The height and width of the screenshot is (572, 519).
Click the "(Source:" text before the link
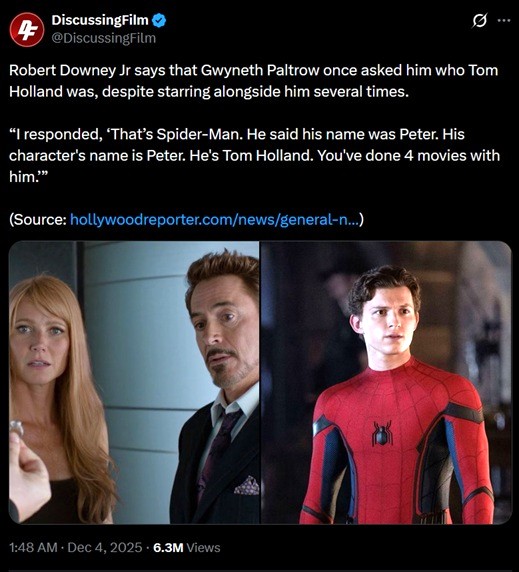[38, 220]
